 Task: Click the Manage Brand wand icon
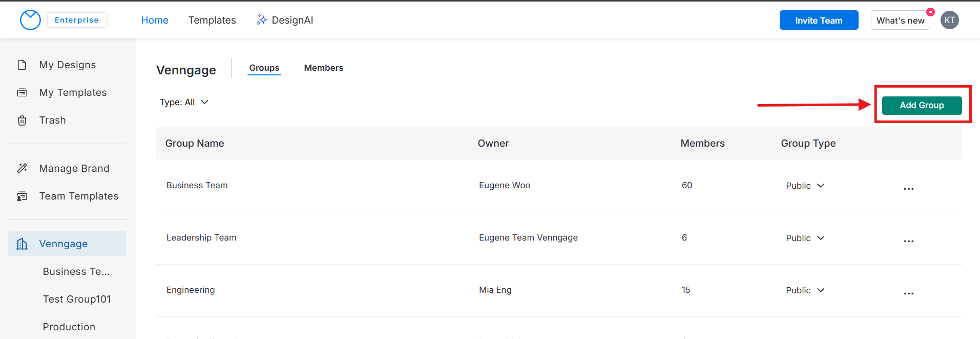pyautogui.click(x=22, y=168)
